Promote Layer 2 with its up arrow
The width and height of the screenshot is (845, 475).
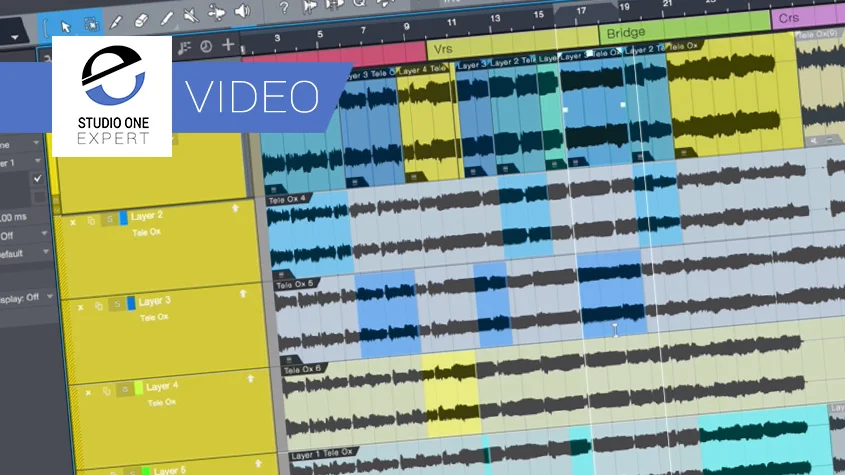(236, 208)
